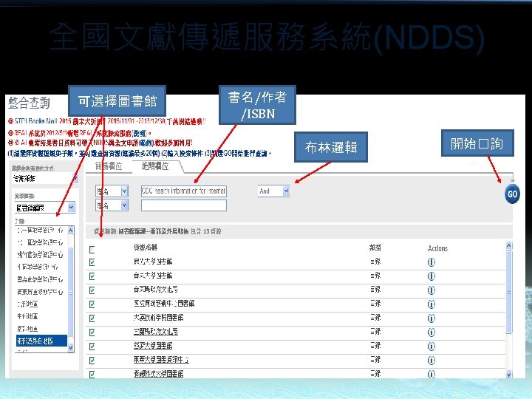Select 中部地區 in the sub-category list
The height and width of the screenshot is (399, 532).
[27, 316]
